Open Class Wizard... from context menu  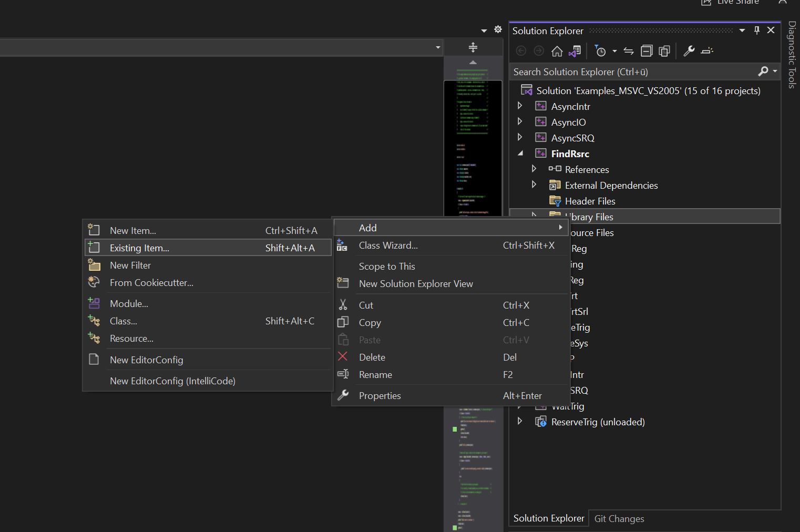[451, 245]
